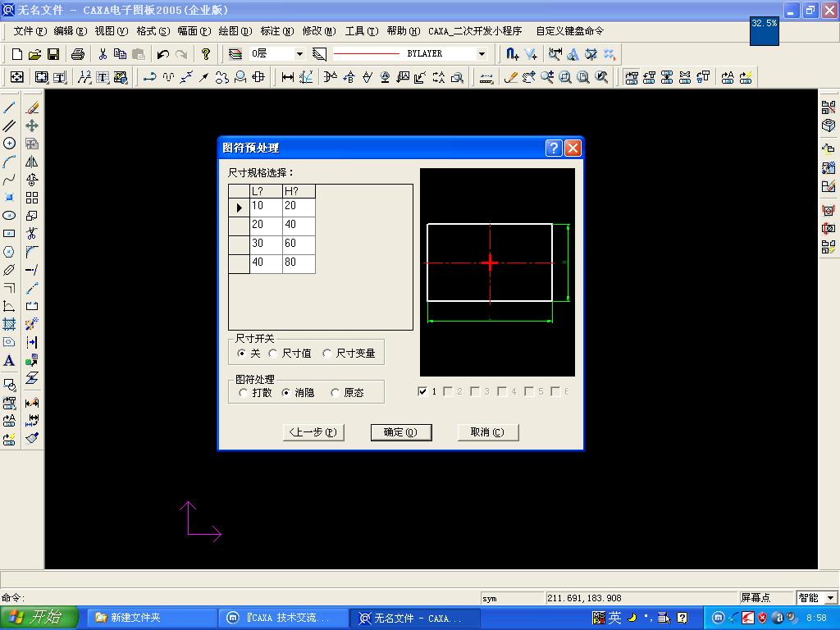Click the linear dimension icon
The height and width of the screenshot is (630, 840).
[288, 77]
